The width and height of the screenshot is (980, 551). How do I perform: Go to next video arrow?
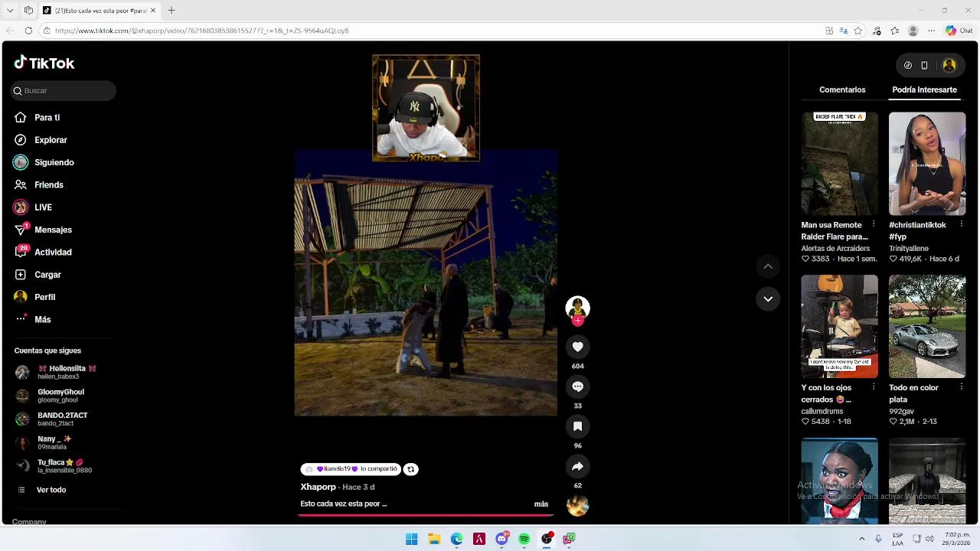click(767, 299)
